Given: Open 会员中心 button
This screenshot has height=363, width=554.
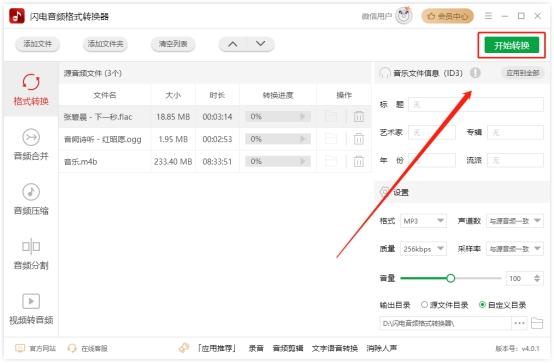Looking at the screenshot, I should (x=447, y=16).
